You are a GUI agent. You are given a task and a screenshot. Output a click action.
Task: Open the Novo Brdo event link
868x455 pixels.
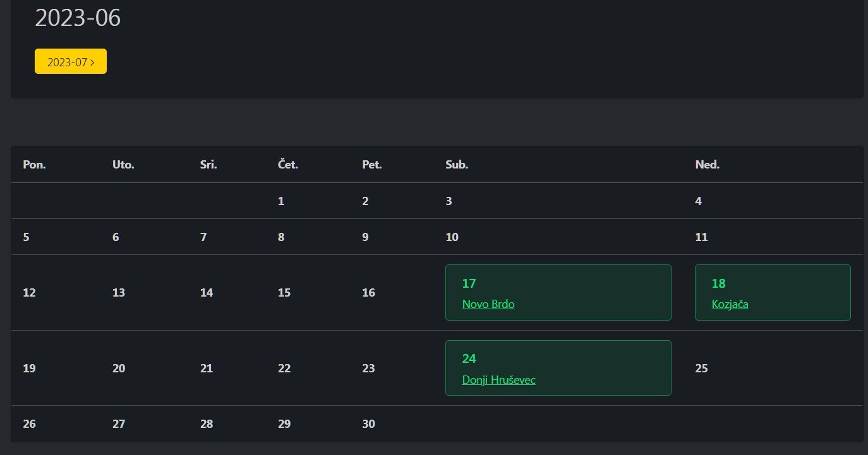(x=488, y=304)
